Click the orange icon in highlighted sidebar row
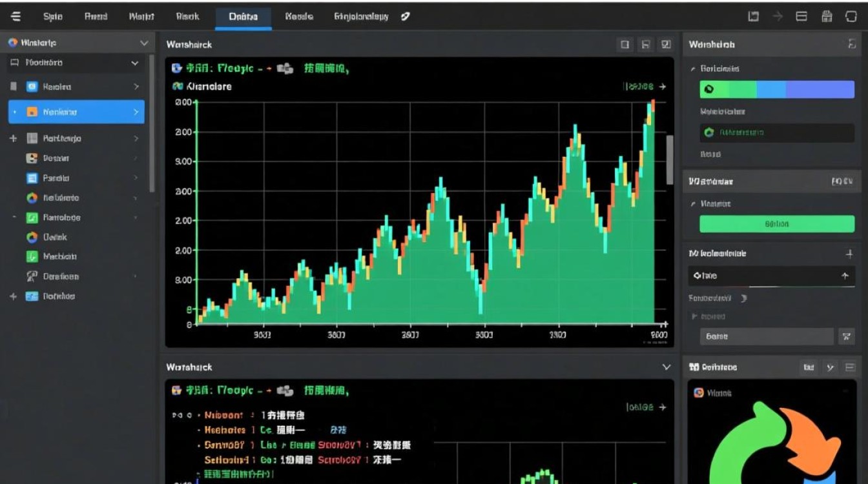 (x=32, y=112)
